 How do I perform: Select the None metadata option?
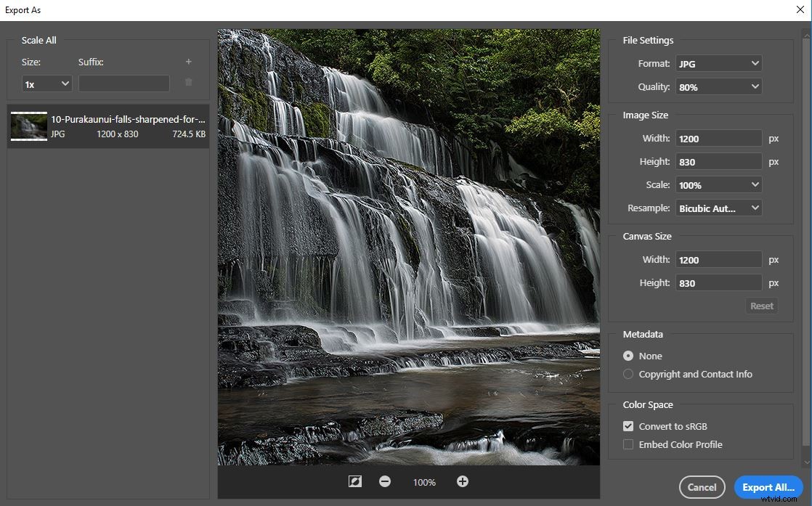[628, 356]
